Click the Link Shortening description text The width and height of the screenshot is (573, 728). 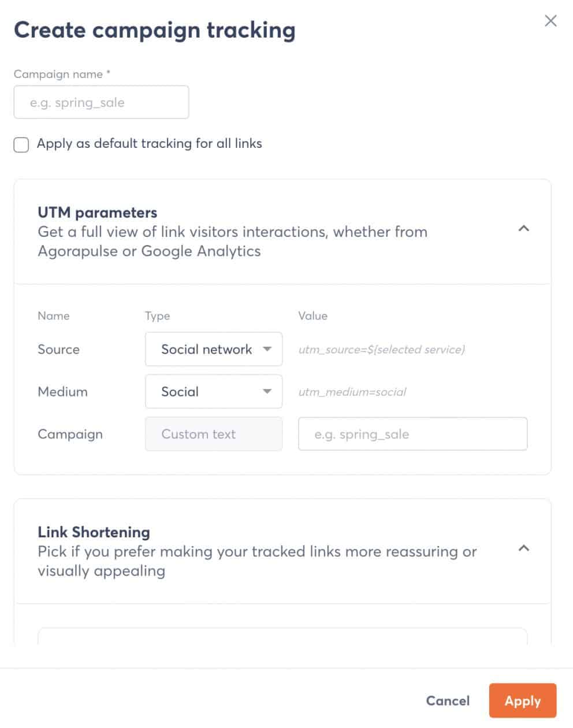[x=257, y=561]
